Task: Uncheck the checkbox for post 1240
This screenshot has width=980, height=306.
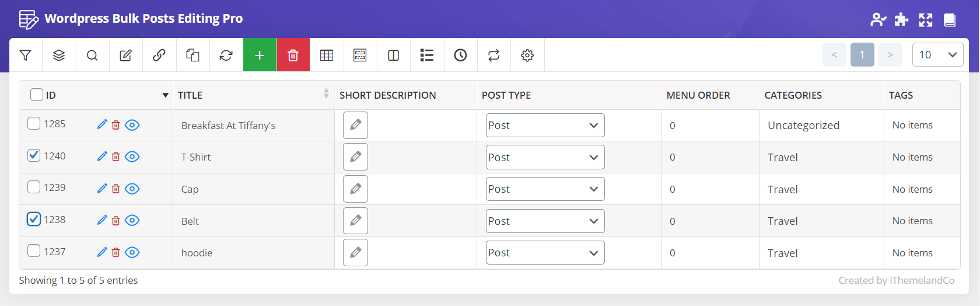Action: (34, 155)
